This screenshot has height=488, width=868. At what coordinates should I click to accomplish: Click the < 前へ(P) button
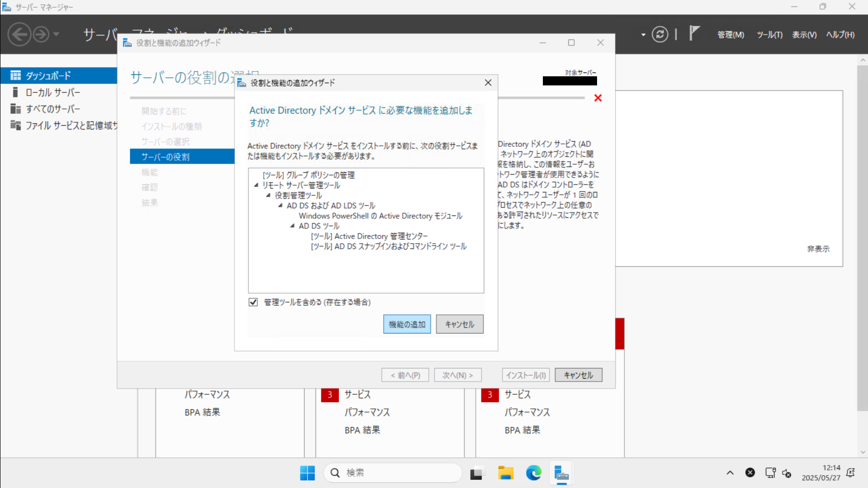pyautogui.click(x=405, y=375)
